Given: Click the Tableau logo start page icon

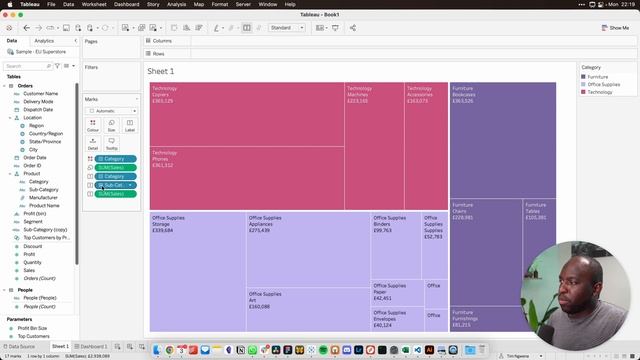Looking at the screenshot, I should [x=9, y=28].
